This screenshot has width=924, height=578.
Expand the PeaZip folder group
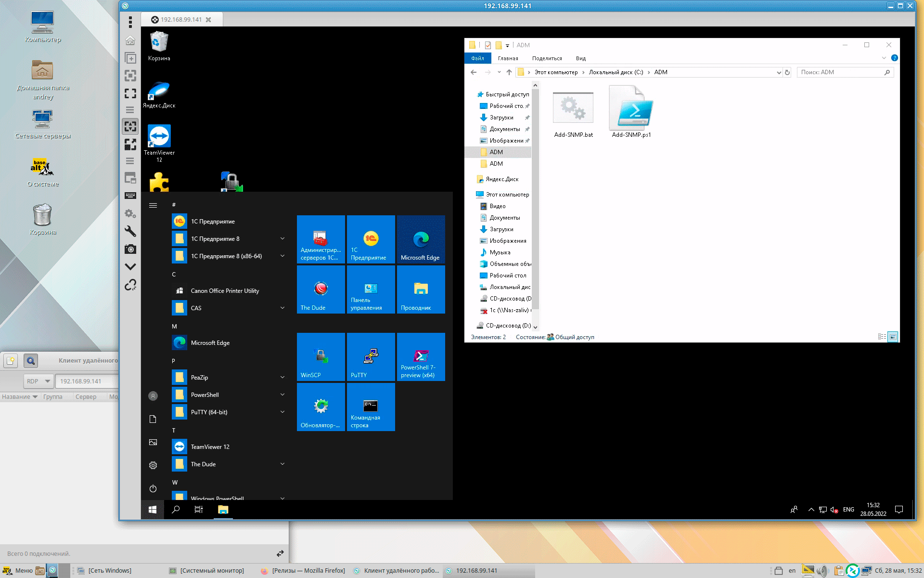pyautogui.click(x=282, y=378)
